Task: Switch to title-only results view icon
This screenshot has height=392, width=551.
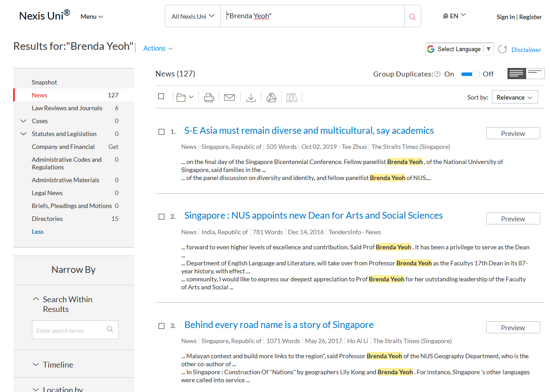Action: (535, 74)
